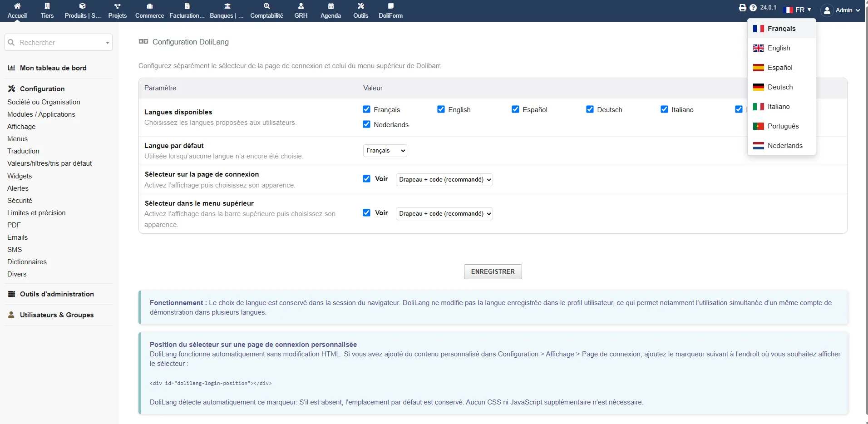Select Deutsch in the language menu
Viewport: 868px width, 424px height.
coord(782,87)
